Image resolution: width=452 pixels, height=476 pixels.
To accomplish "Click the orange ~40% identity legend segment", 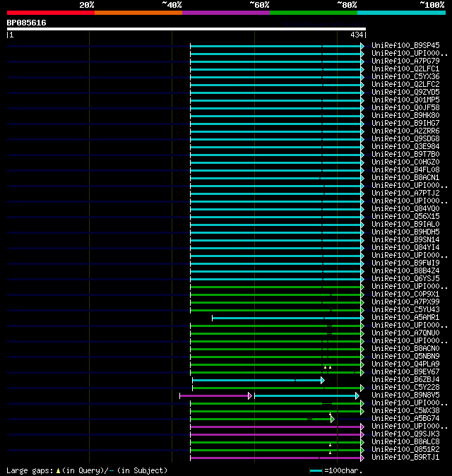I will pyautogui.click(x=138, y=13).
